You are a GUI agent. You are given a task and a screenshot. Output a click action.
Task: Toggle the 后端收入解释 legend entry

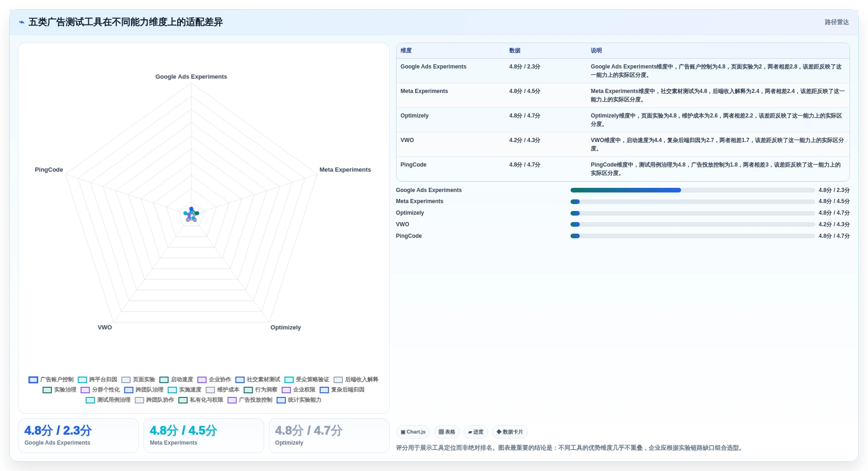tap(356, 379)
